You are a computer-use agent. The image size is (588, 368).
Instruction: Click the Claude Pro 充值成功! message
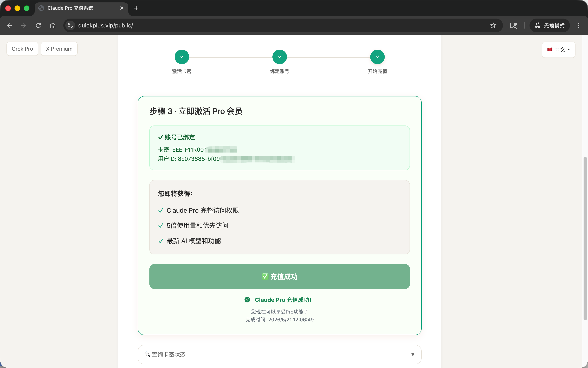click(283, 300)
